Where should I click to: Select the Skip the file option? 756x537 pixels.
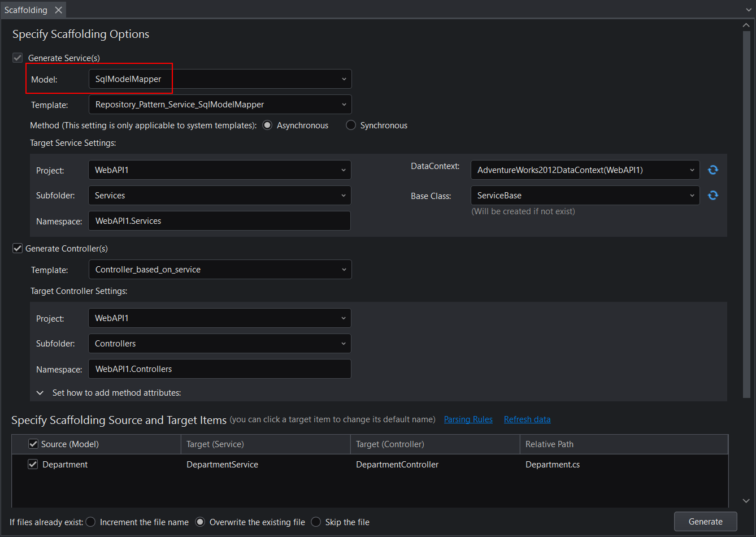click(x=316, y=522)
